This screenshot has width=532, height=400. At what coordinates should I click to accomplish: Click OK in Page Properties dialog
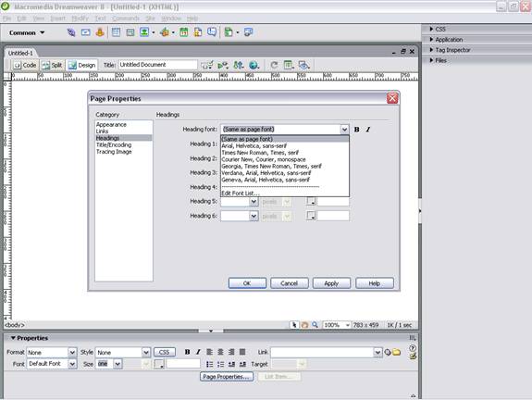tap(247, 283)
